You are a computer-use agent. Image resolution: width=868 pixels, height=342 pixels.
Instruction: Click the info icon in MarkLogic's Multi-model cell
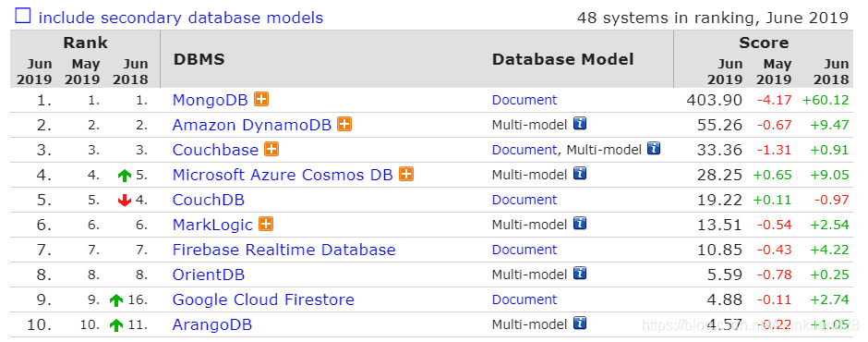(x=580, y=224)
